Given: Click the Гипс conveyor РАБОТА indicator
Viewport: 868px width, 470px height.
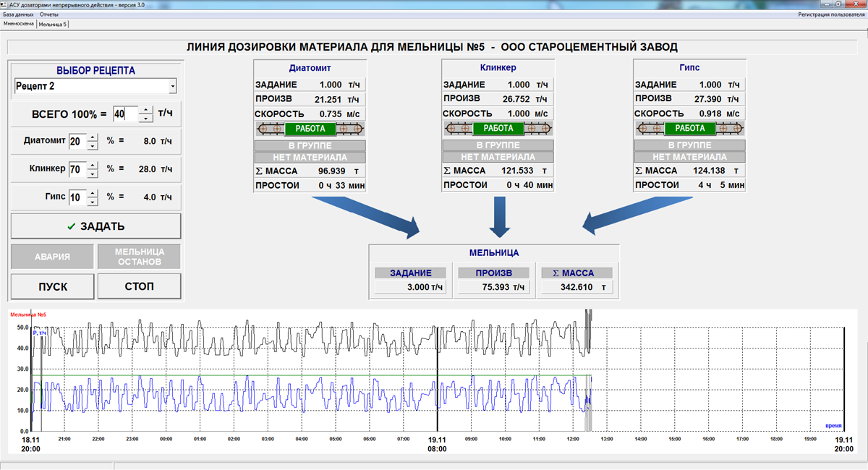Looking at the screenshot, I should (x=689, y=129).
